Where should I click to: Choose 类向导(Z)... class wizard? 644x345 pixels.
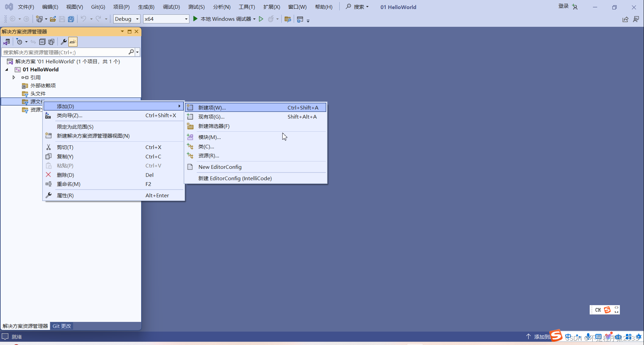pyautogui.click(x=114, y=115)
